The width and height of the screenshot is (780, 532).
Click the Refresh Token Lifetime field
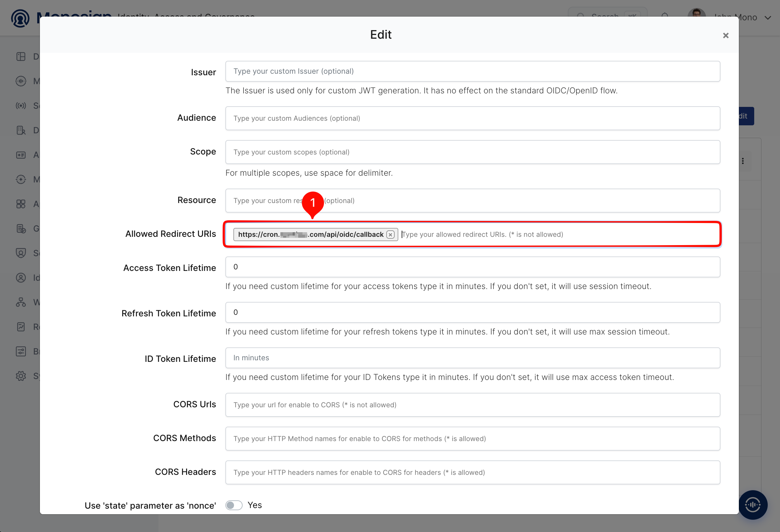[473, 312]
